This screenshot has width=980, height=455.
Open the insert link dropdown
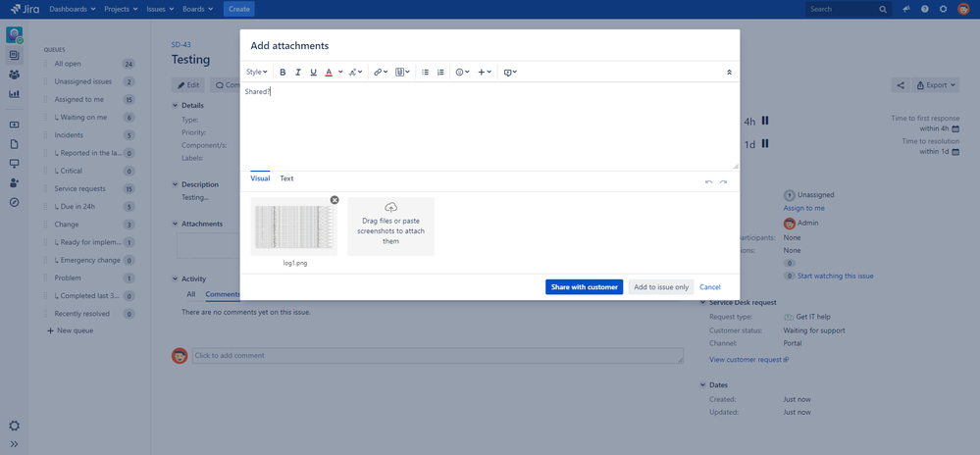pos(381,72)
